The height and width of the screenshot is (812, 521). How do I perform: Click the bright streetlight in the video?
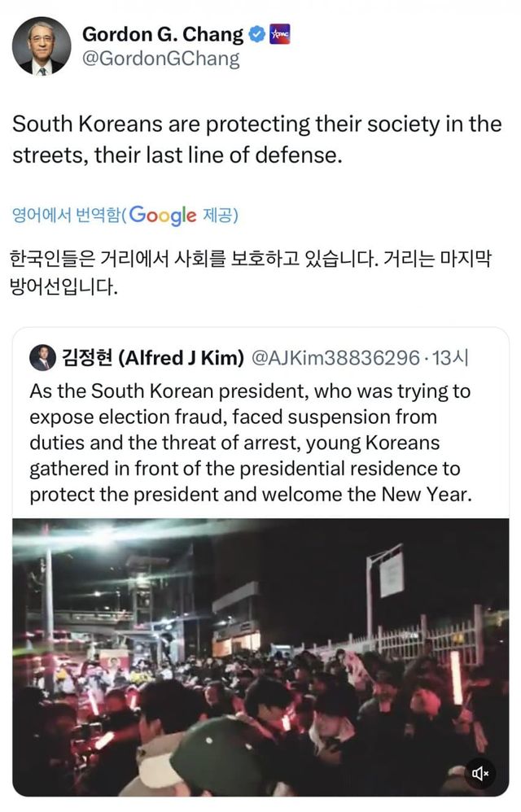pos(102,535)
